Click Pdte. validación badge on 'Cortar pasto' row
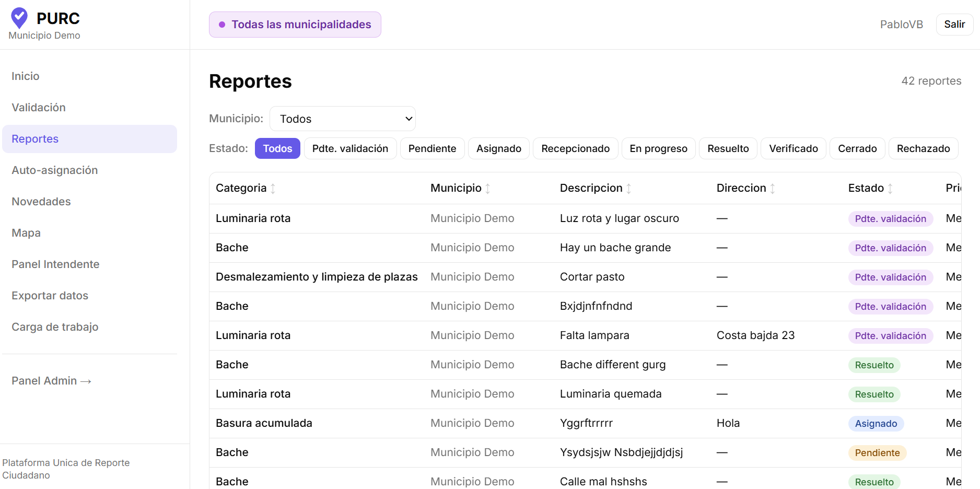Image resolution: width=980 pixels, height=489 pixels. coord(890,277)
